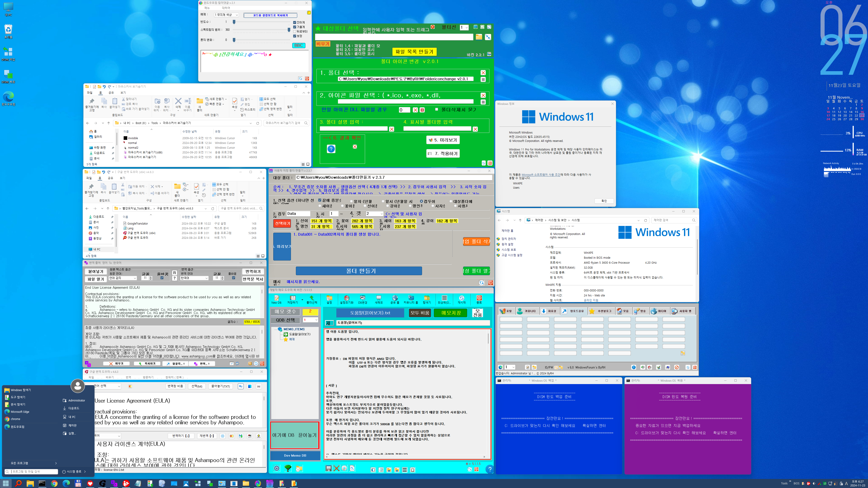Open 번역 언어 한국어 dropdown

click(x=194, y=278)
